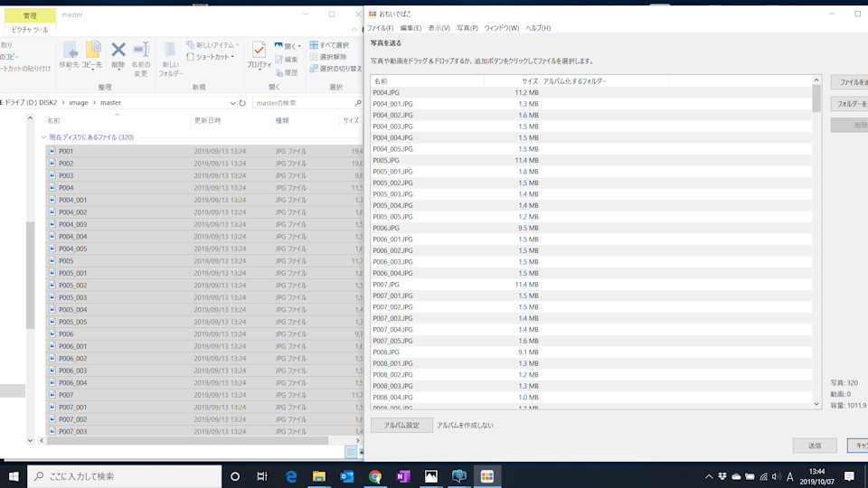The height and width of the screenshot is (488, 868).
Task: Click サイズ column header in send list
Action: click(512, 81)
